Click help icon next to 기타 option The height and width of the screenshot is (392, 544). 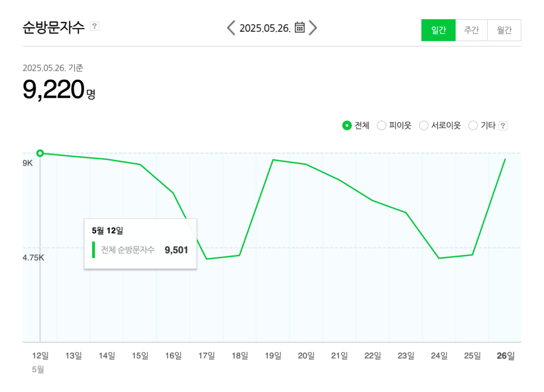(x=503, y=125)
